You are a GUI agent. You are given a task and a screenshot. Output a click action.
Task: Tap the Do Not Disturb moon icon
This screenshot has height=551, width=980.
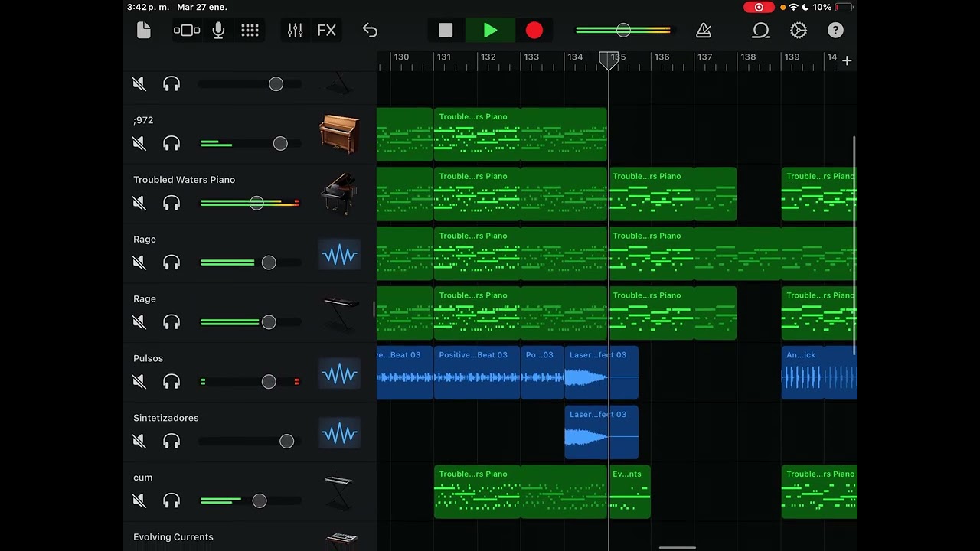coord(805,8)
